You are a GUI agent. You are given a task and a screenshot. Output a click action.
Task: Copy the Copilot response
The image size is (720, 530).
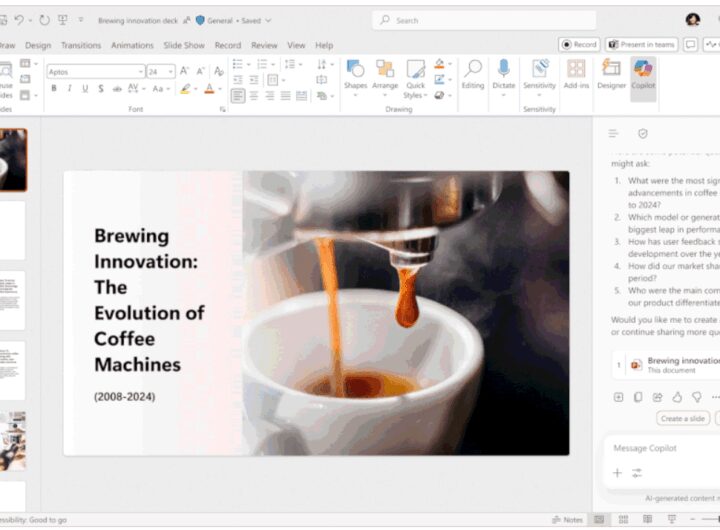[x=638, y=397]
